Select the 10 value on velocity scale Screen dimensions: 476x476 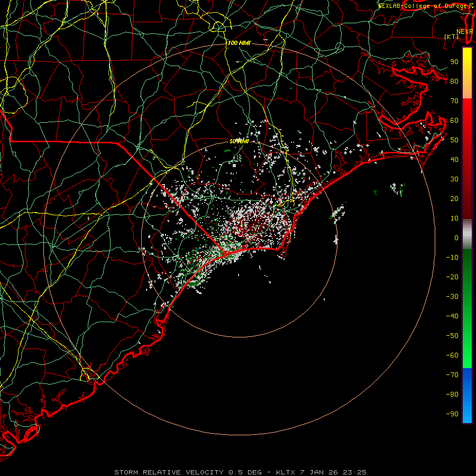pyautogui.click(x=454, y=218)
